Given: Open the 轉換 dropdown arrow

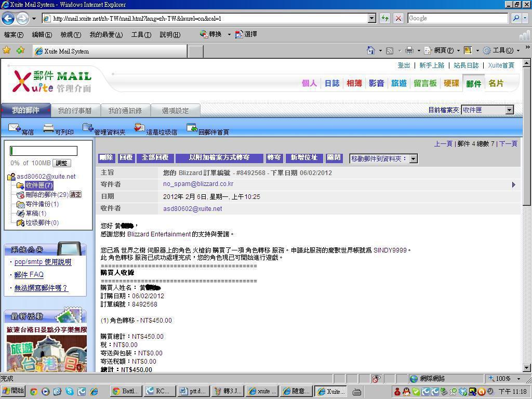Looking at the screenshot, I should click(x=229, y=34).
